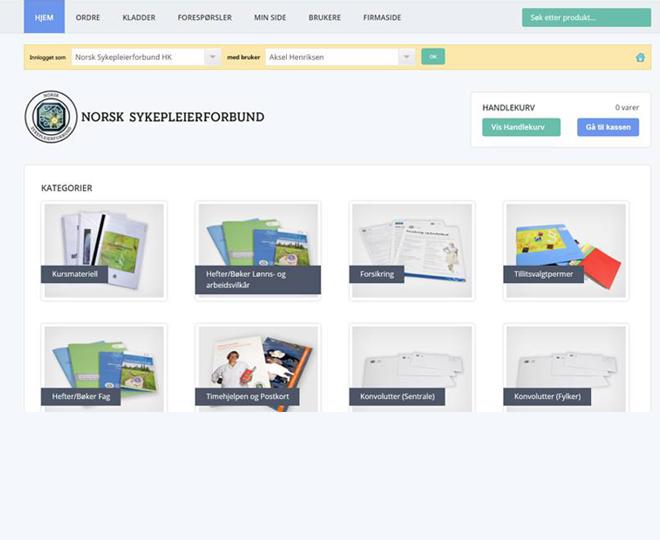Select the Konvolutter (Sentrale) category
This screenshot has width=660, height=540.
pyautogui.click(x=411, y=368)
